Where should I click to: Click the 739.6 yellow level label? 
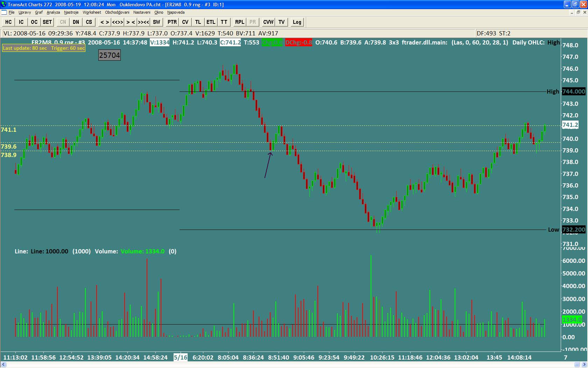[x=9, y=146]
